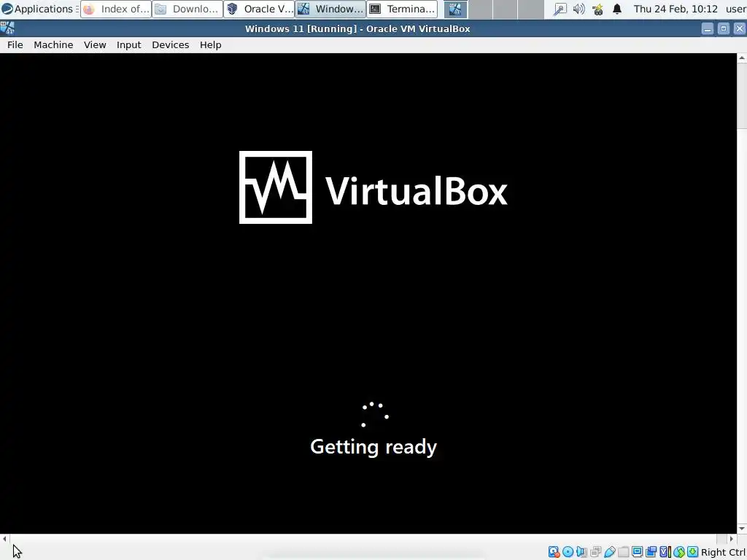This screenshot has height=560, width=747.
Task: Click the shared folders indicator icon
Action: pos(623,552)
